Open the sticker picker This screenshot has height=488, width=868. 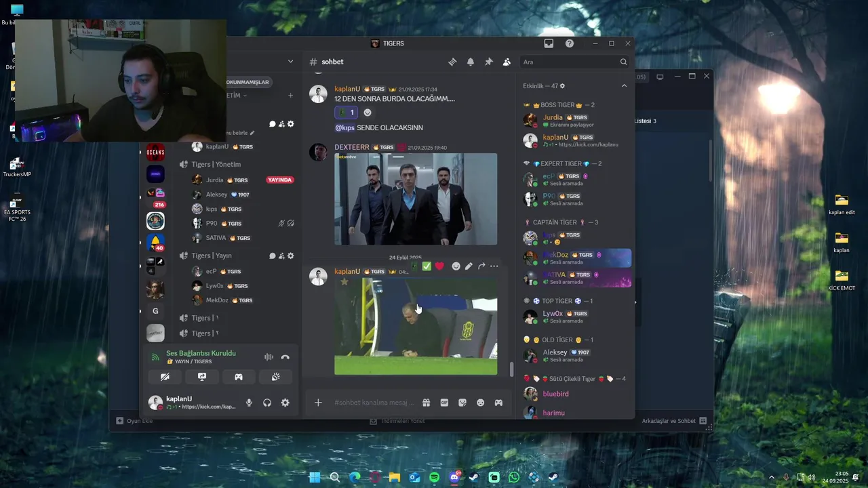point(462,403)
